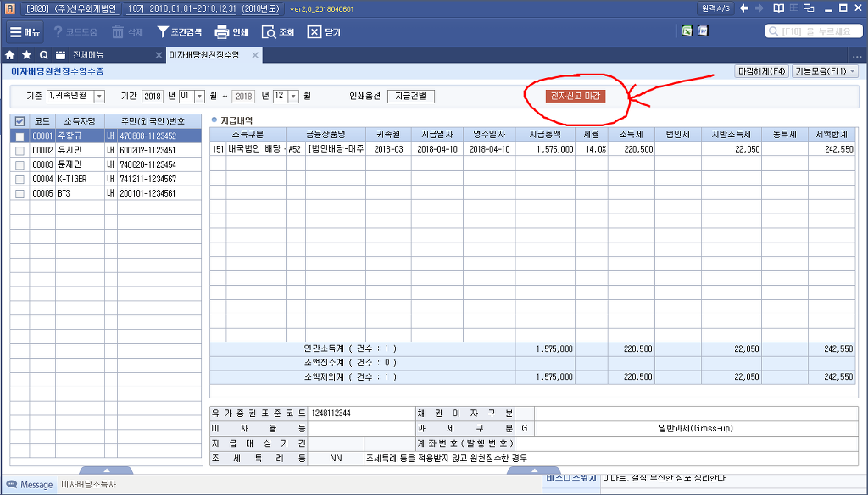The width and height of the screenshot is (868, 495).
Task: Switch to the 이자배당원천징수영 tab
Action: point(203,55)
